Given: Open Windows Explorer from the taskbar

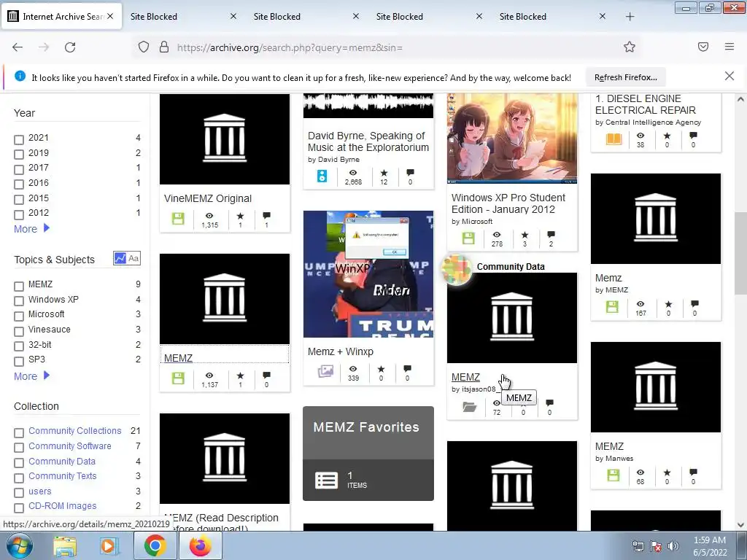Looking at the screenshot, I should (x=65, y=546).
